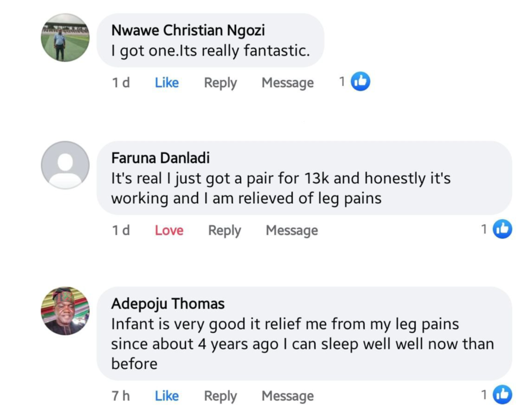This screenshot has height=420, width=526.
Task: Like Nwawe Christian Ngozi's comment
Action: click(x=167, y=83)
